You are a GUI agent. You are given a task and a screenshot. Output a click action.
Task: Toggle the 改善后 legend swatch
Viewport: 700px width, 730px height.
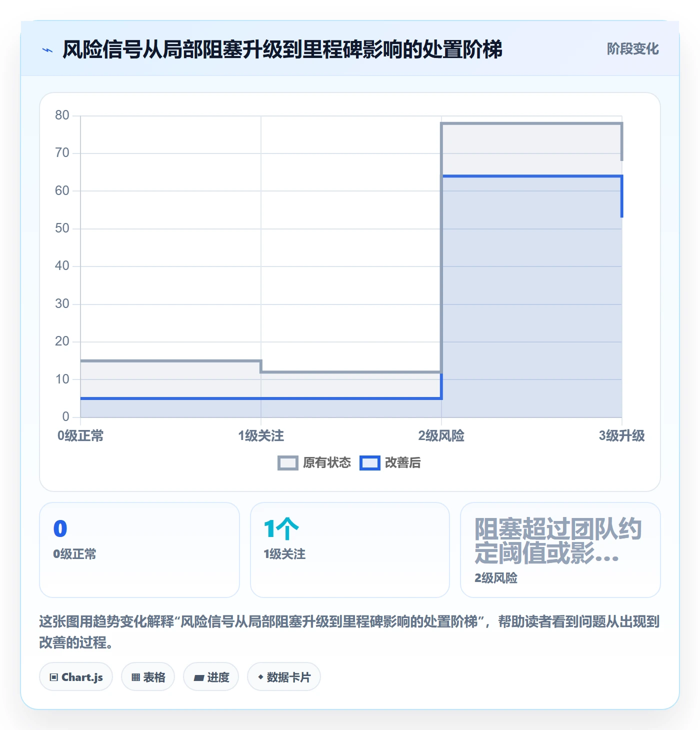[370, 463]
